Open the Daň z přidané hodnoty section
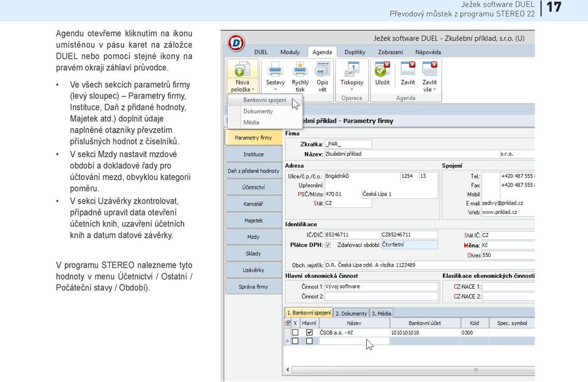 254,170
